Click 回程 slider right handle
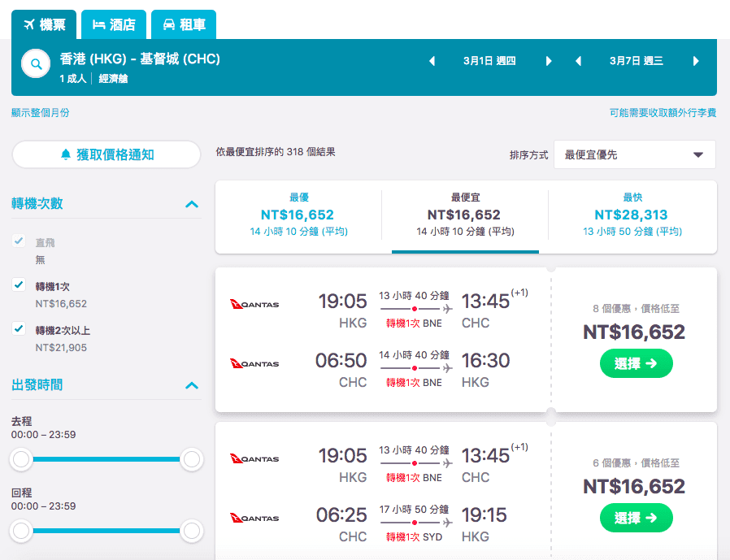Screen dimensions: 730x560 [192, 531]
